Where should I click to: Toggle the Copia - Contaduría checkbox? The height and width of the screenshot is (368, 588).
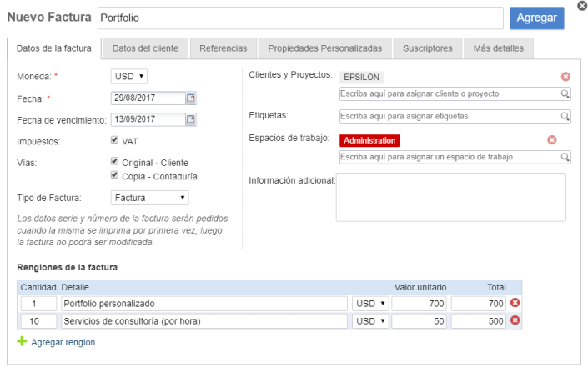coord(115,176)
